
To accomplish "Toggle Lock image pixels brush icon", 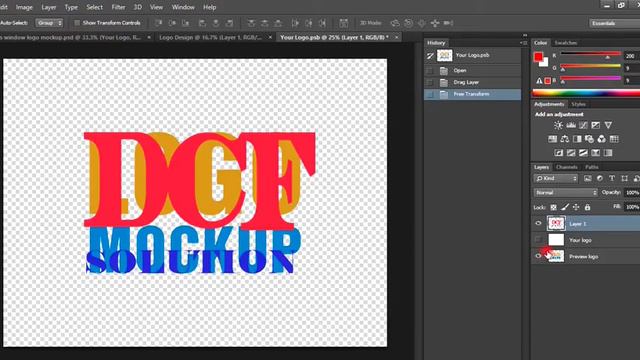I will click(565, 207).
